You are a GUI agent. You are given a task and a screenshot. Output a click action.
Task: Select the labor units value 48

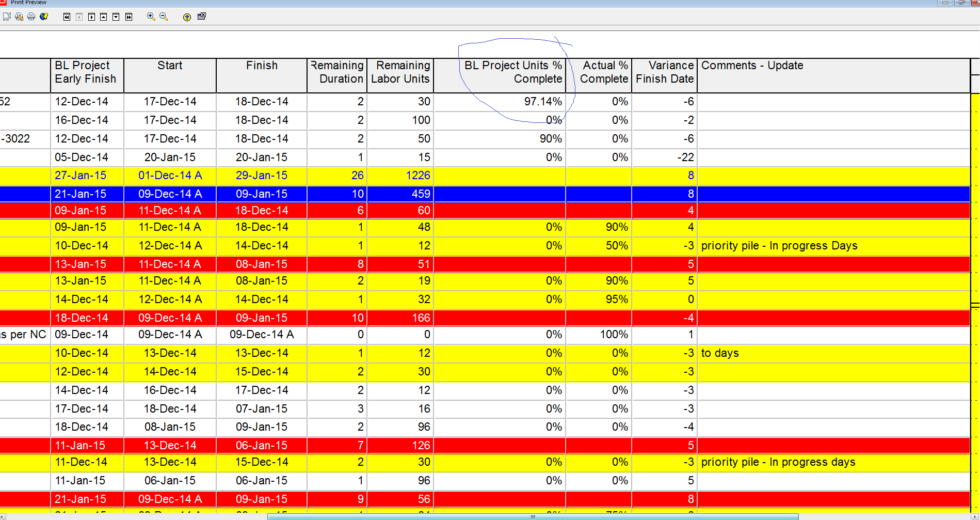(400, 227)
